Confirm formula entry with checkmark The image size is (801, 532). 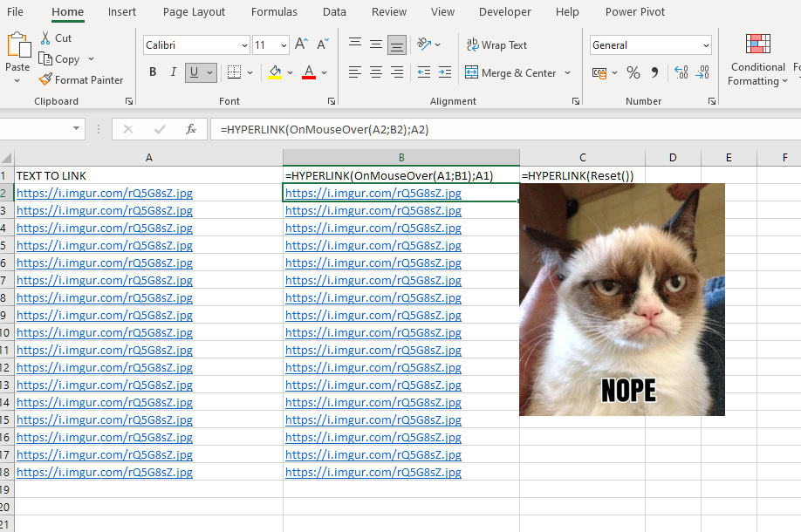160,129
